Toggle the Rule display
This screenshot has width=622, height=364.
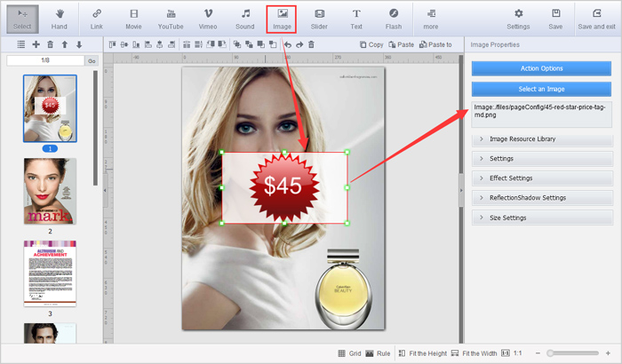377,353
